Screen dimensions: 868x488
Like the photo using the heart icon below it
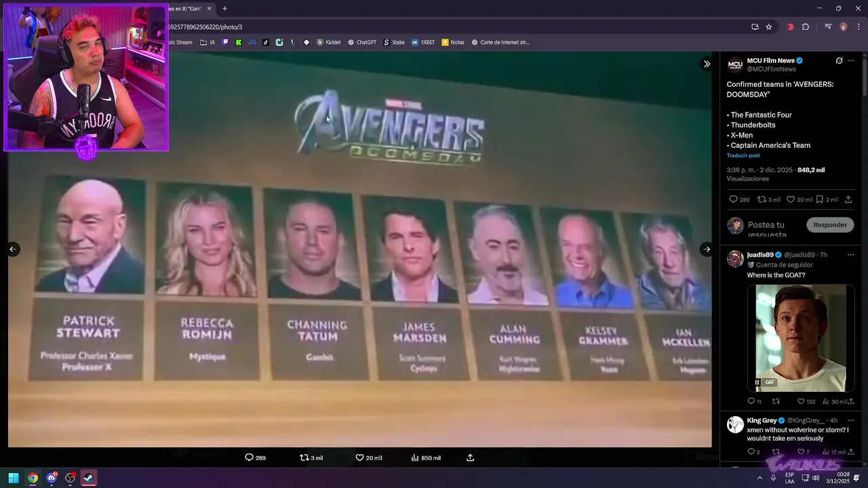pyautogui.click(x=359, y=457)
